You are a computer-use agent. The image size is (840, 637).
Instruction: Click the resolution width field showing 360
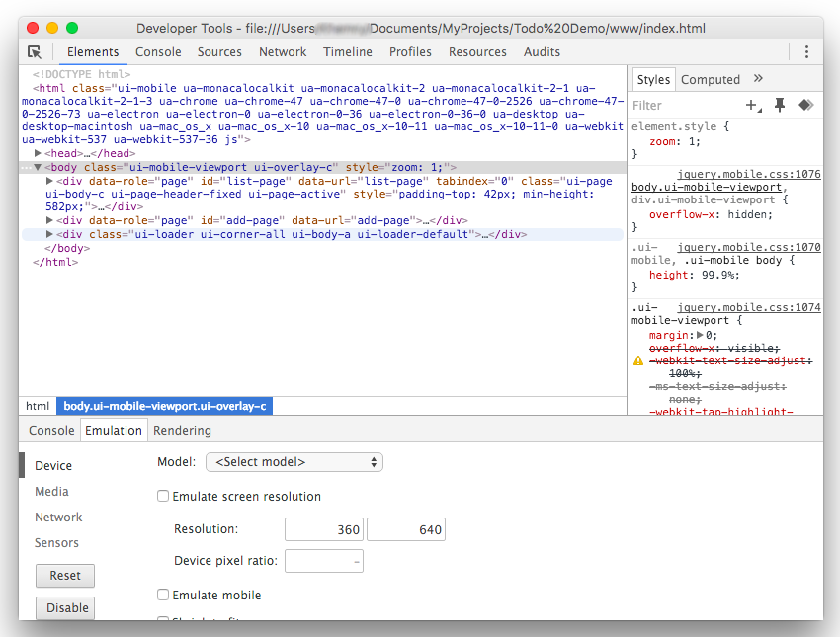(324, 529)
